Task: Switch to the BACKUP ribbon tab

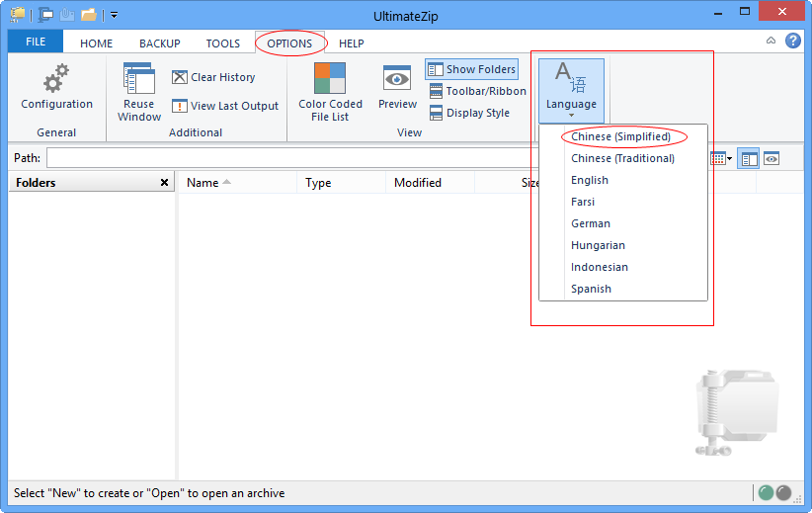Action: (159, 43)
